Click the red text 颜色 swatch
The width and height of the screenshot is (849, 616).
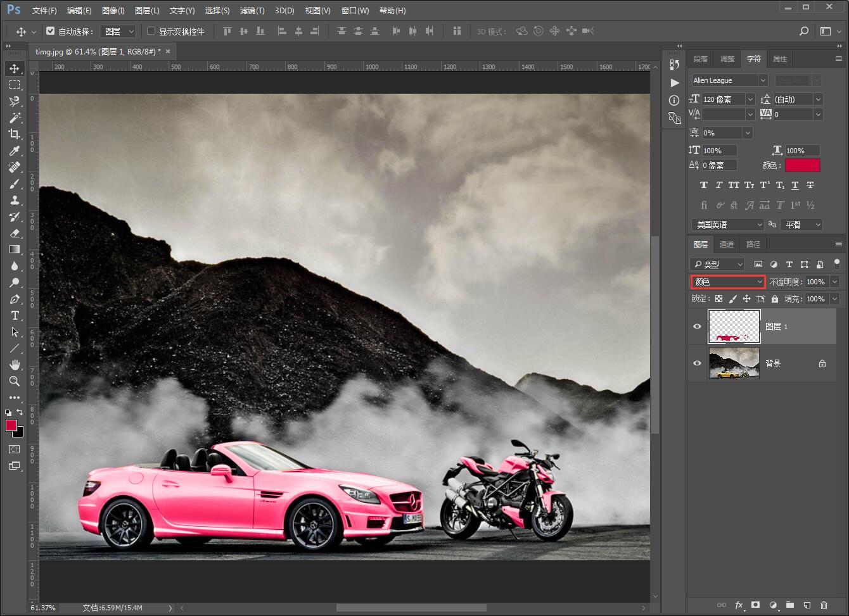[x=802, y=165]
